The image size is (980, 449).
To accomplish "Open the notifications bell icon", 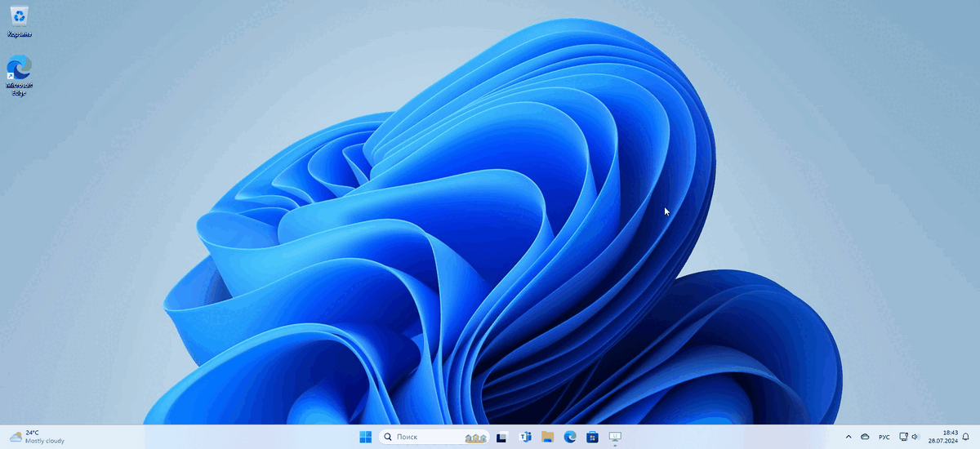I will click(966, 437).
